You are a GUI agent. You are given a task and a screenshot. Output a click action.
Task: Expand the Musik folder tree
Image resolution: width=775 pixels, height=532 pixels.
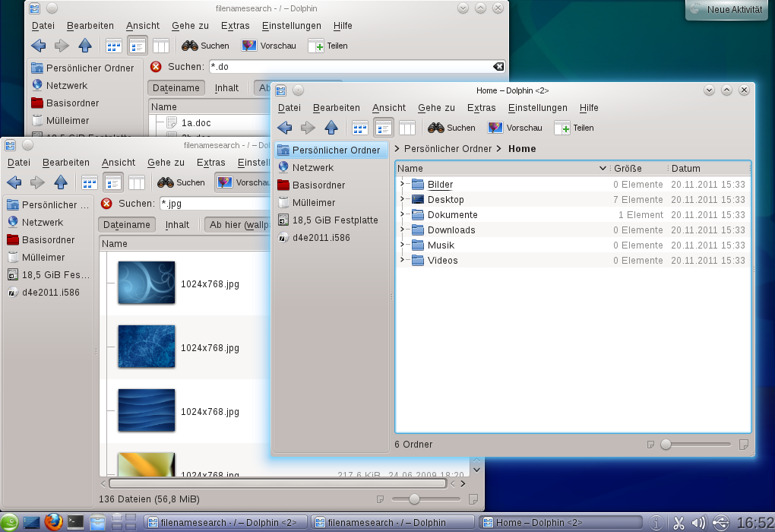tap(403, 245)
